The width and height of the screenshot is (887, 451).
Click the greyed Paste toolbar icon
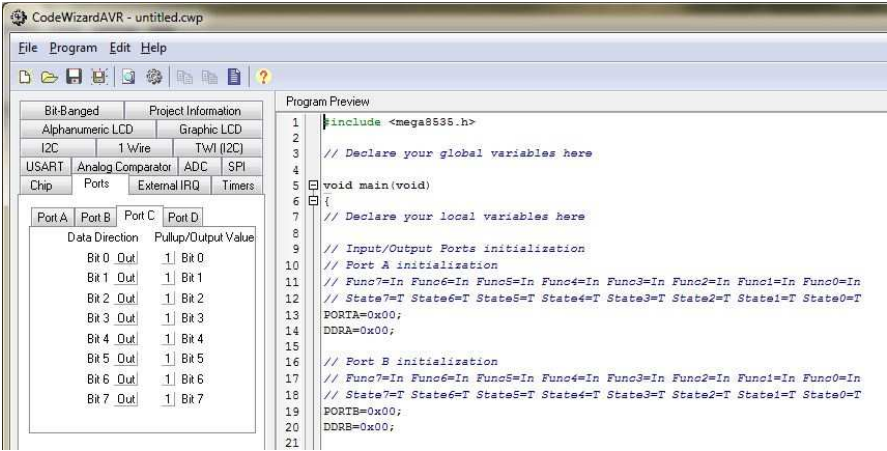209,77
